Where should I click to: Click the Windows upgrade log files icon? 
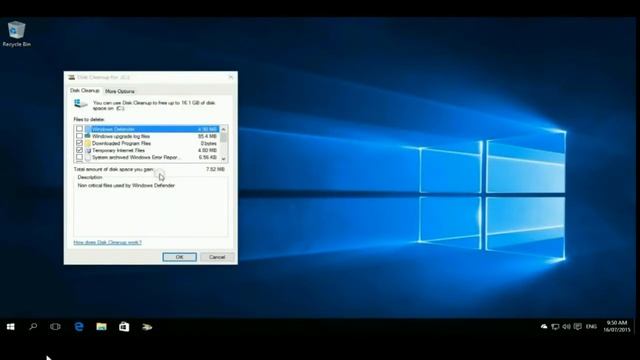(x=88, y=136)
